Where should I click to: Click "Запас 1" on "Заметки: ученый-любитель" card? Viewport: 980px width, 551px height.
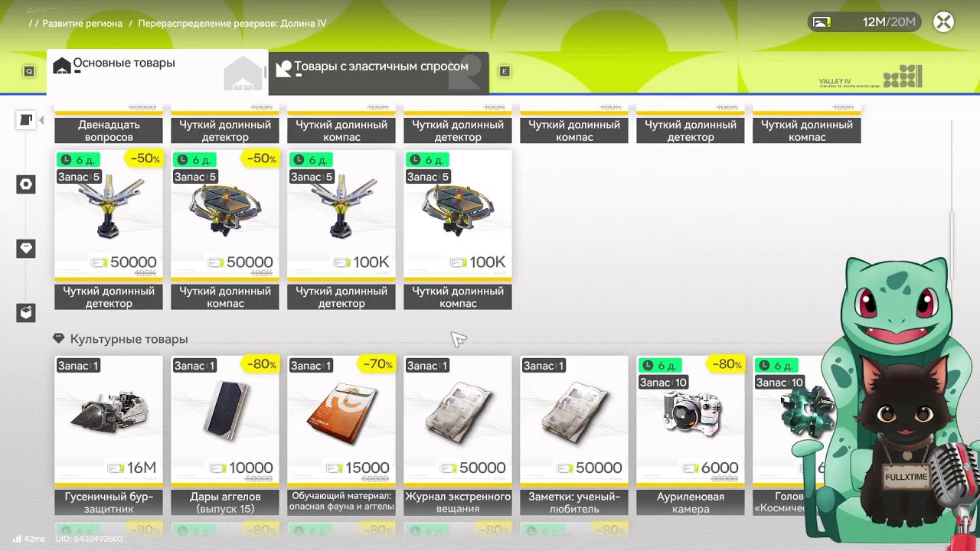click(x=543, y=366)
